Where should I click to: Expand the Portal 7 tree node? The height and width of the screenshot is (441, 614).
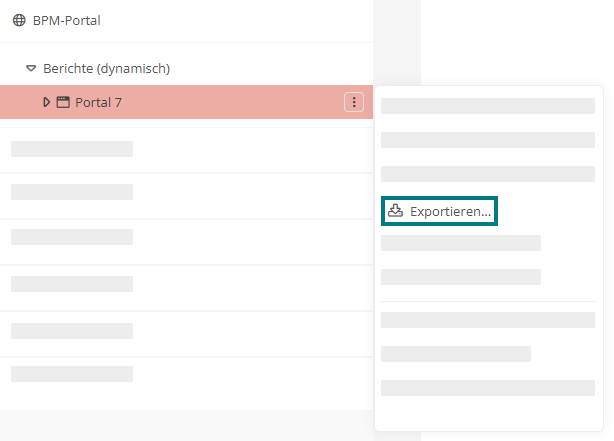click(47, 102)
